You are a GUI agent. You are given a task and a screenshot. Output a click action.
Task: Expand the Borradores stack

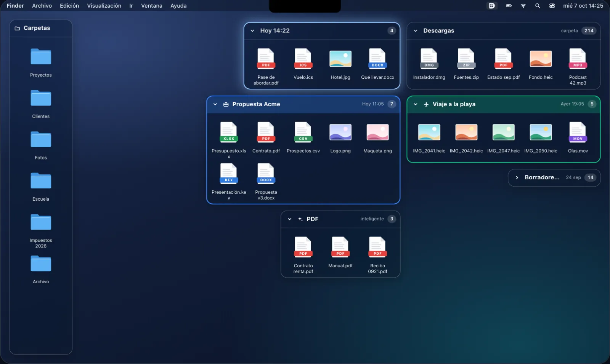point(517,177)
